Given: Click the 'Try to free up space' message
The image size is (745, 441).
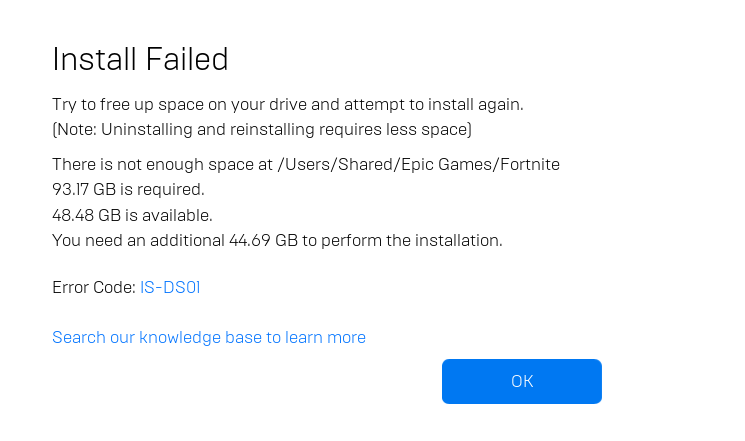Looking at the screenshot, I should click(288, 105).
